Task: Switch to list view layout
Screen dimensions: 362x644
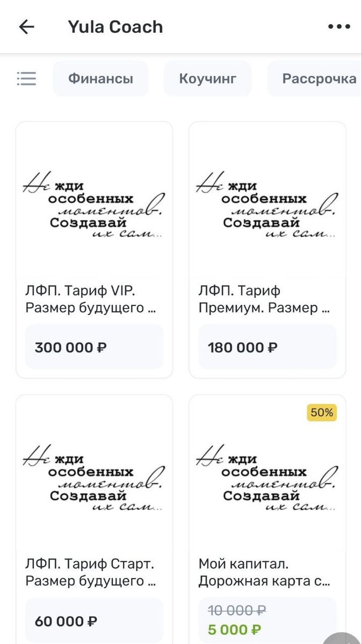Action: [x=26, y=78]
